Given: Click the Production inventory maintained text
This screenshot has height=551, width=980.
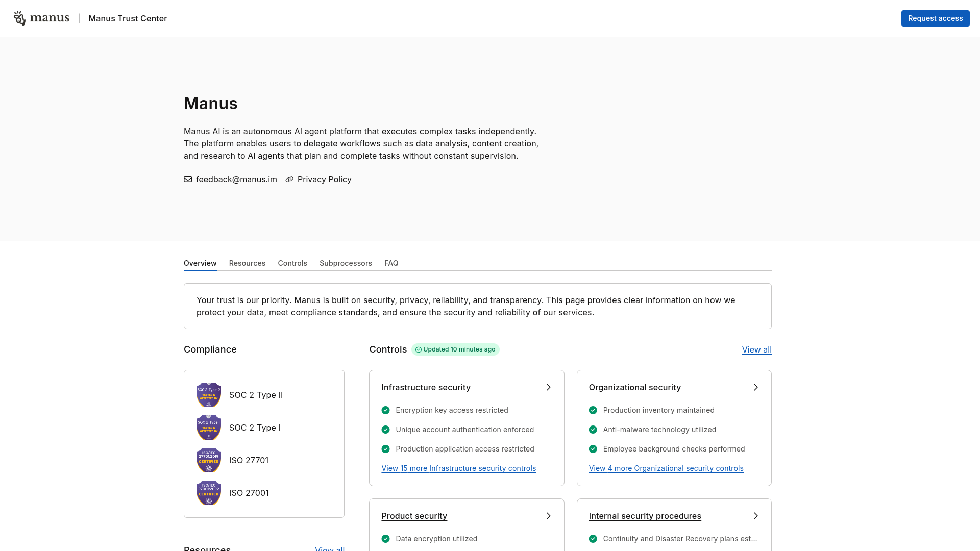Looking at the screenshot, I should coord(658,410).
